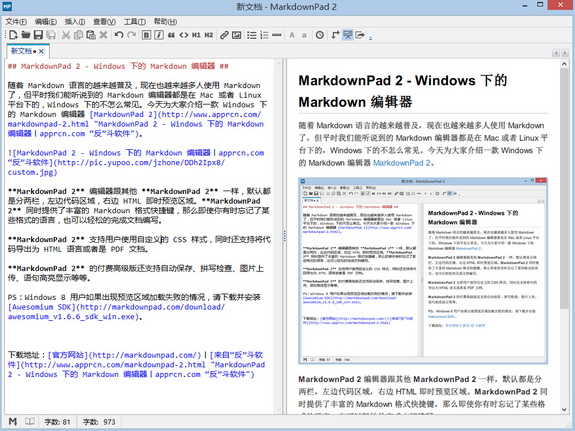
Task: Open a file with the folder icon
Action: coord(26,35)
